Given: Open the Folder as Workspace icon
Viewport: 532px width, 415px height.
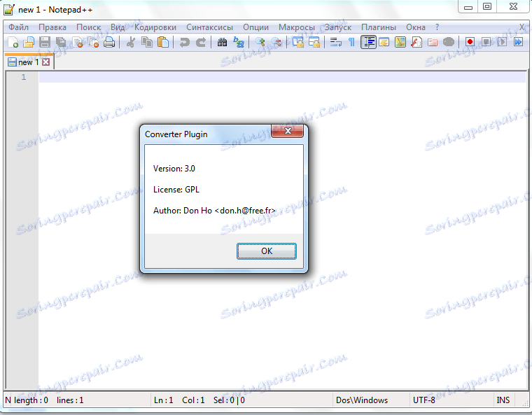Looking at the screenshot, I should (x=433, y=43).
